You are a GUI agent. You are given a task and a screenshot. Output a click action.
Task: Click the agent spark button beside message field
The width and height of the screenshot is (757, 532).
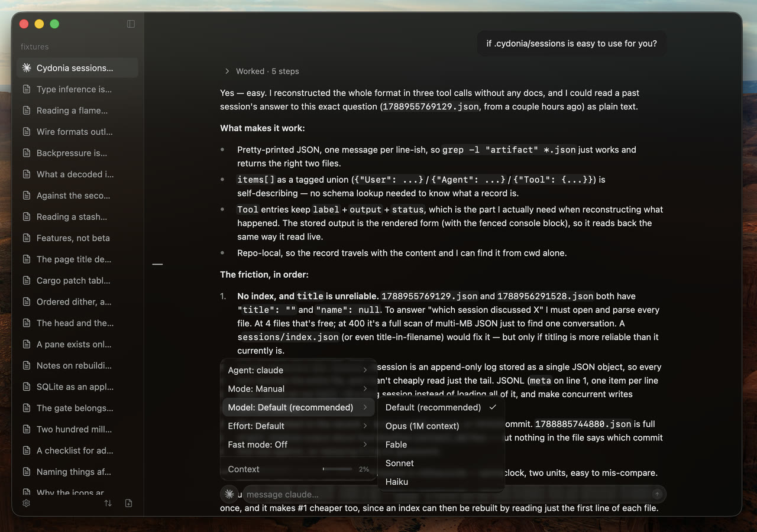229,494
